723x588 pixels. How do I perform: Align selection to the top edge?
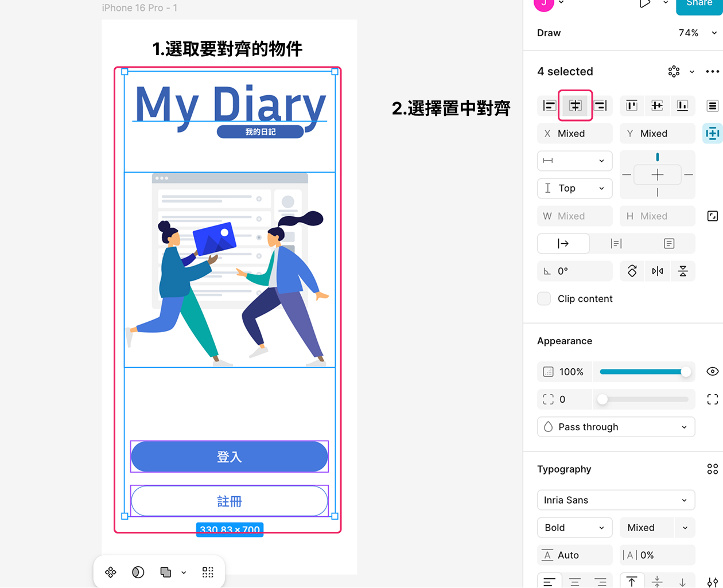click(632, 106)
